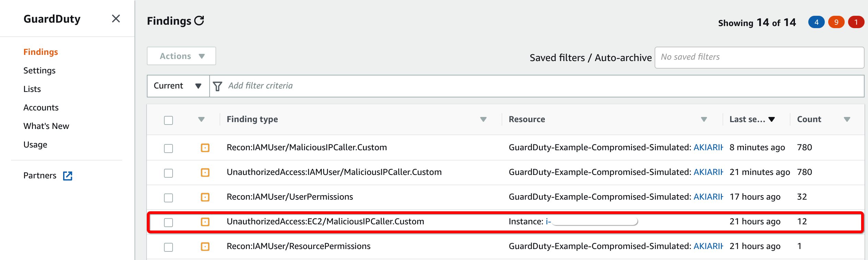
Task: Go to Findings in the sidebar
Action: click(40, 52)
